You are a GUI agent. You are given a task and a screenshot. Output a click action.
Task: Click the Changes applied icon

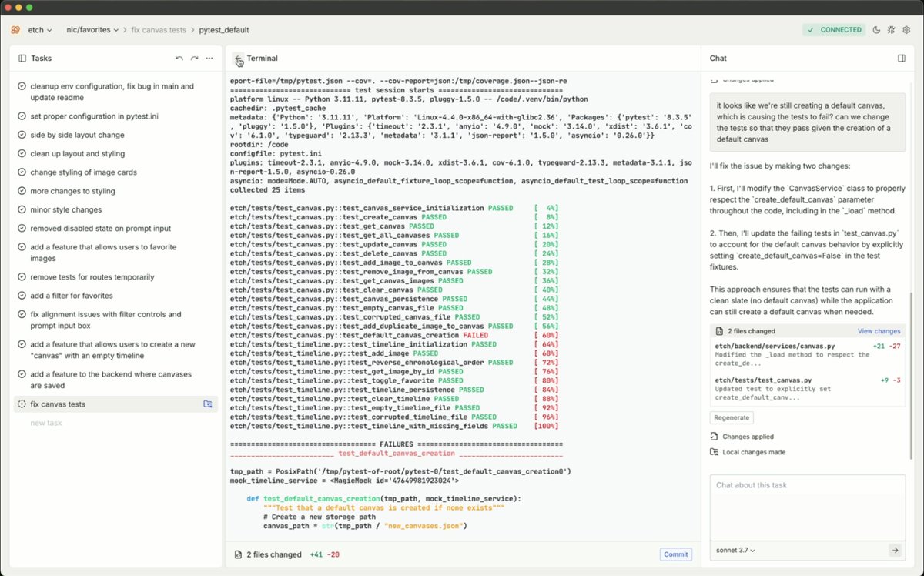pyautogui.click(x=715, y=437)
